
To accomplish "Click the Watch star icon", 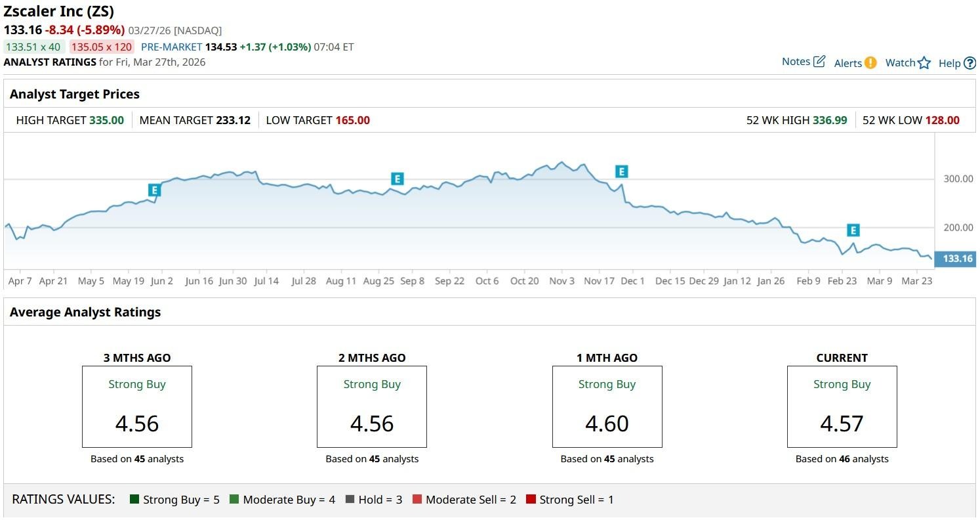I will (924, 63).
